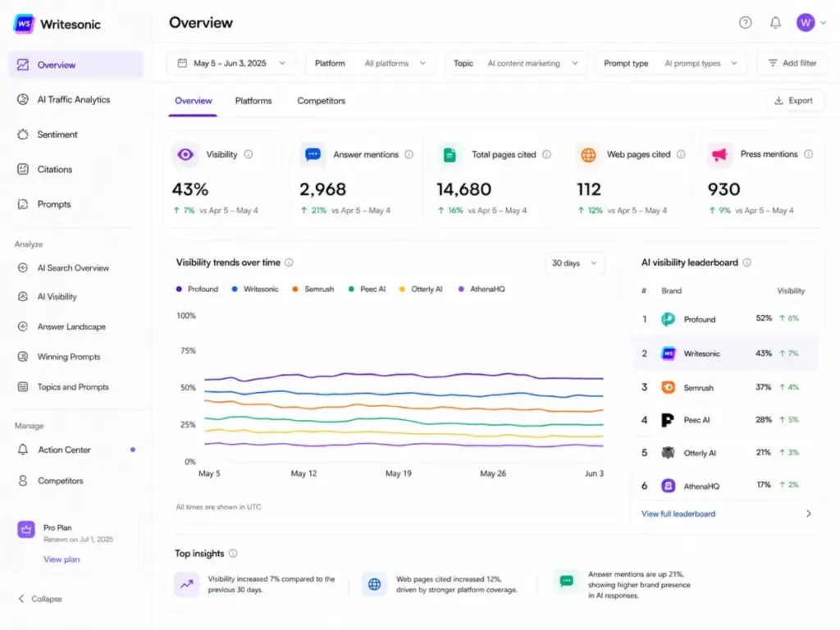Open the help question mark icon
This screenshot has height=630, width=840.
click(745, 22)
